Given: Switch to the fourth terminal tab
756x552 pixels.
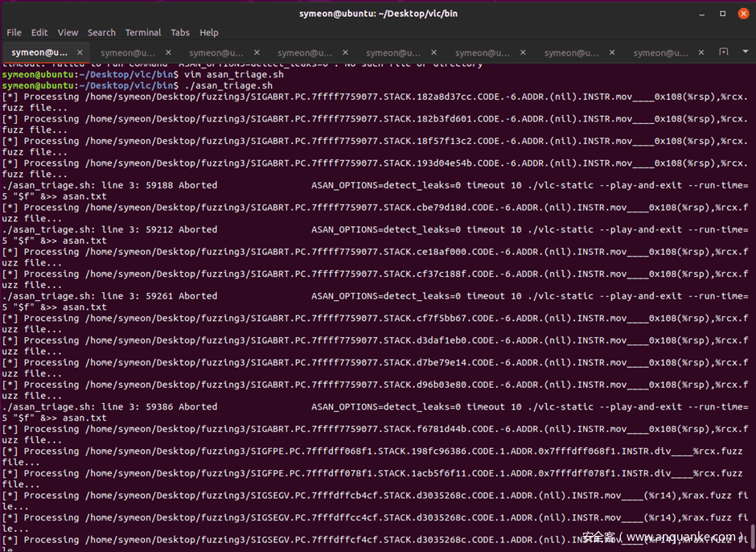Looking at the screenshot, I should tap(306, 53).
